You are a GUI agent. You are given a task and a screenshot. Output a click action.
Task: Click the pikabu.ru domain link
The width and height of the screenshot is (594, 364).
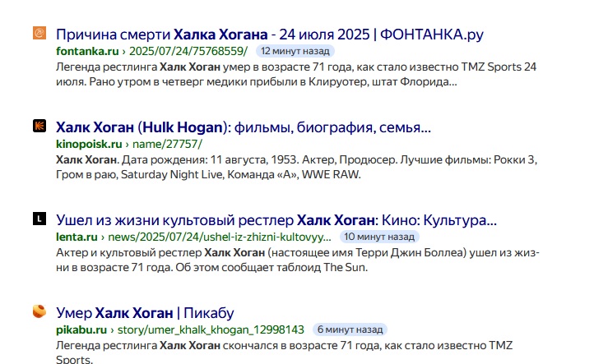81,329
